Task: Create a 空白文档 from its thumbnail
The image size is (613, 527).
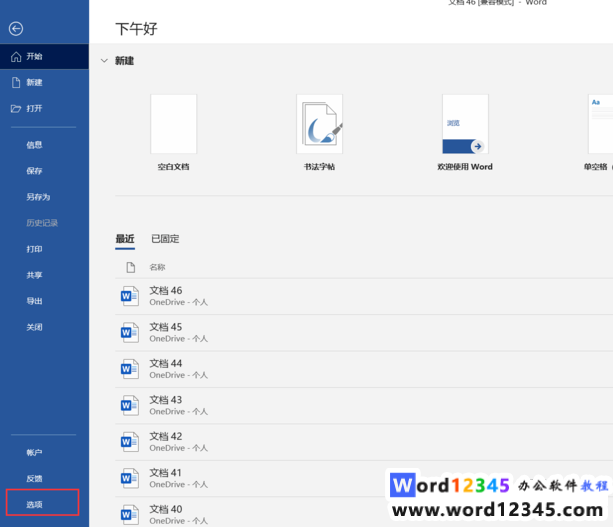Action: [174, 124]
